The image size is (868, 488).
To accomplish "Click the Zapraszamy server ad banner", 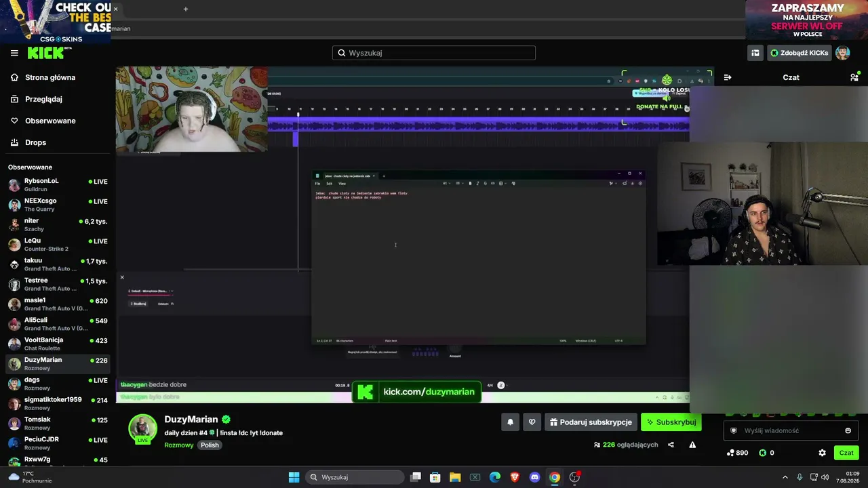I will (806, 20).
